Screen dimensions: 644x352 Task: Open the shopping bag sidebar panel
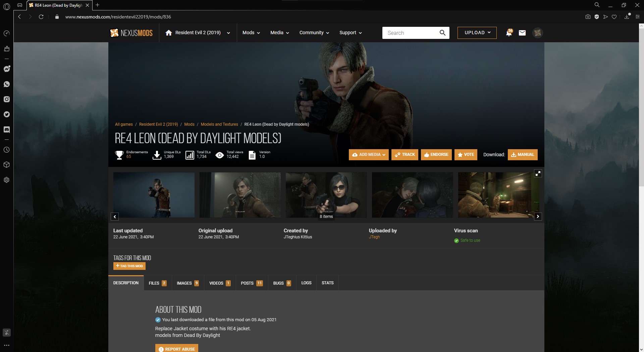(x=7, y=49)
